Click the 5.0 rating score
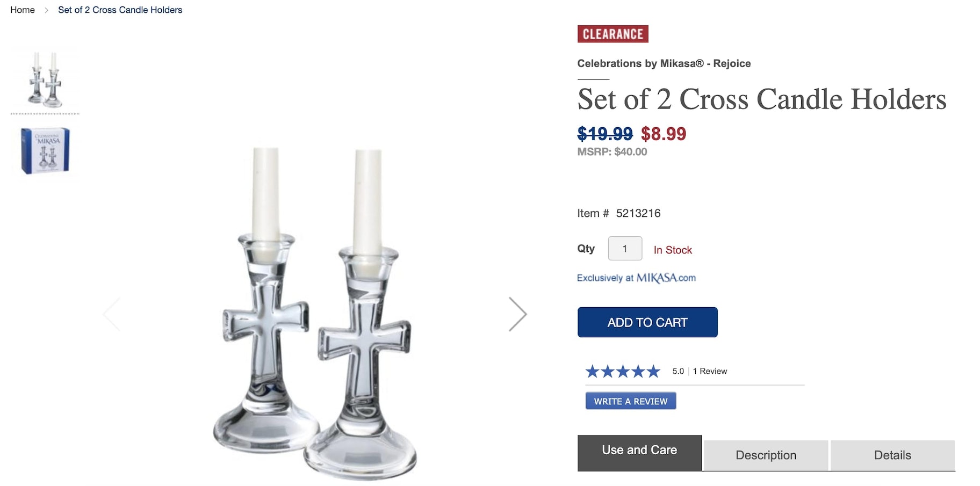 678,372
